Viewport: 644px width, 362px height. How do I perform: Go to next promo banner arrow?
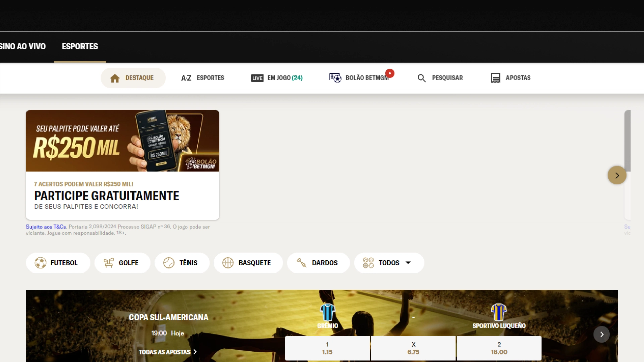(617, 175)
